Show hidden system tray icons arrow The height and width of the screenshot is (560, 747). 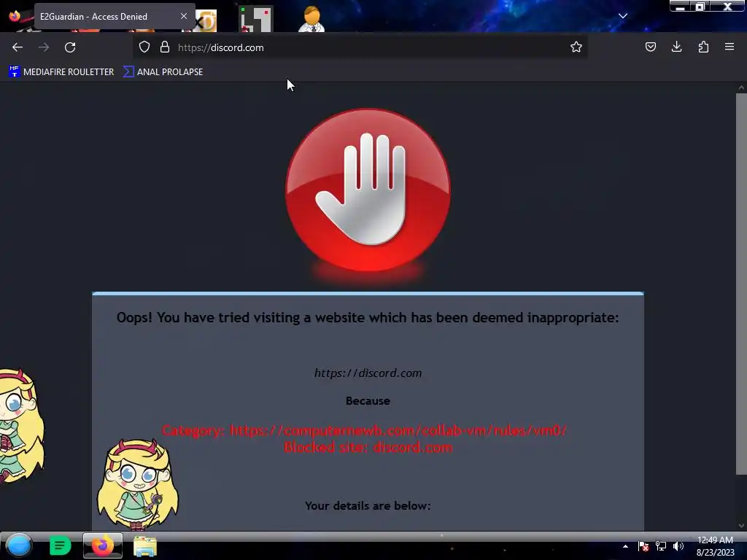point(625,546)
